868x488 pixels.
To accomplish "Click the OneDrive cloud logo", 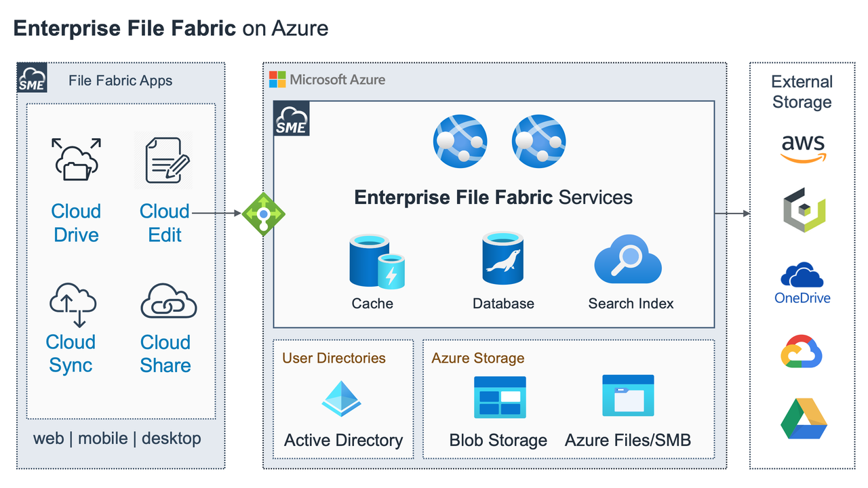I will (x=802, y=274).
